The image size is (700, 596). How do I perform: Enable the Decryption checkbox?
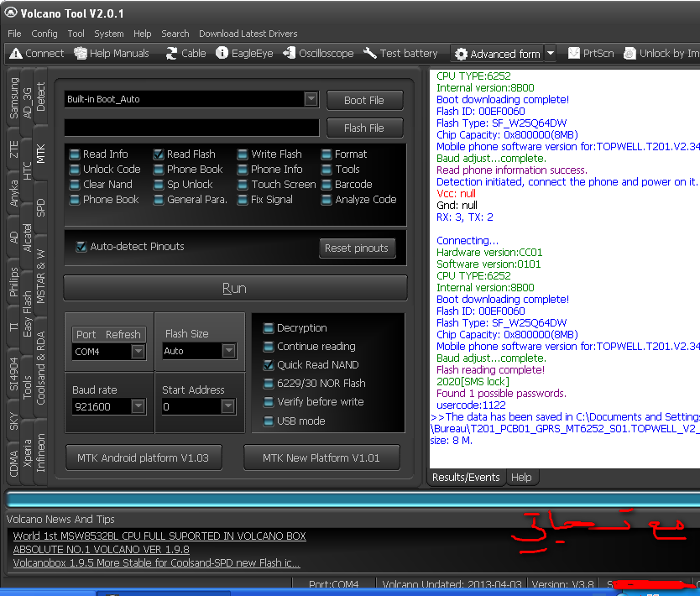click(x=269, y=328)
